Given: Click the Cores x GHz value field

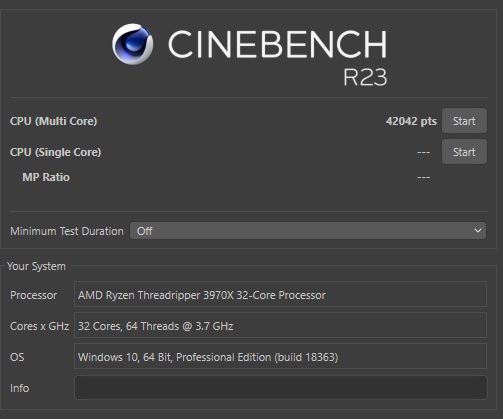Looking at the screenshot, I should (280, 325).
